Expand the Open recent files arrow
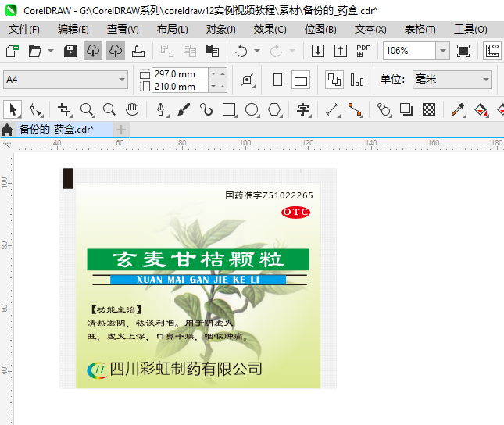The height and width of the screenshot is (425, 504). click(51, 51)
